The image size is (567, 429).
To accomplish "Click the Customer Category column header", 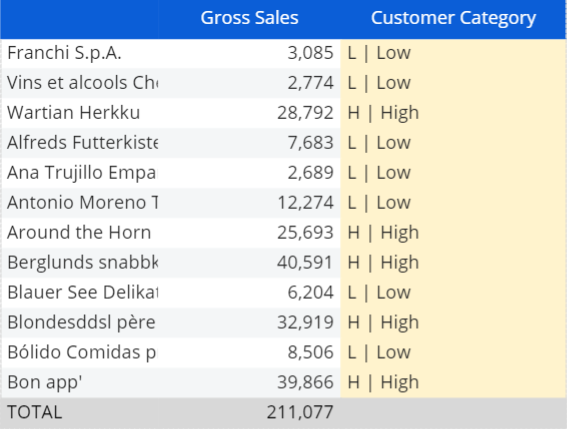I will coord(453,18).
